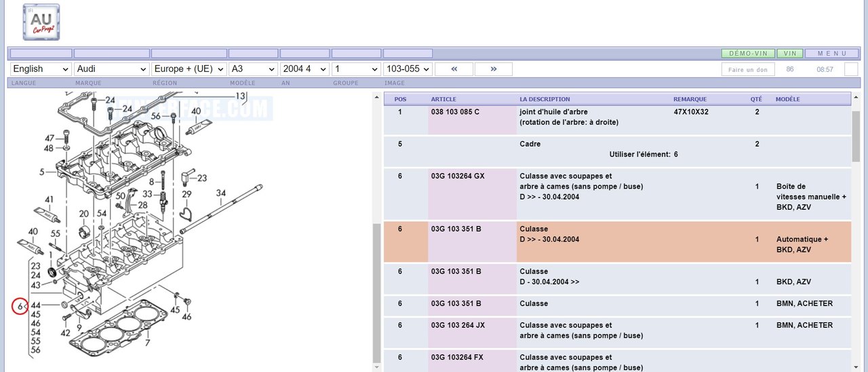Click the VIN button

789,54
